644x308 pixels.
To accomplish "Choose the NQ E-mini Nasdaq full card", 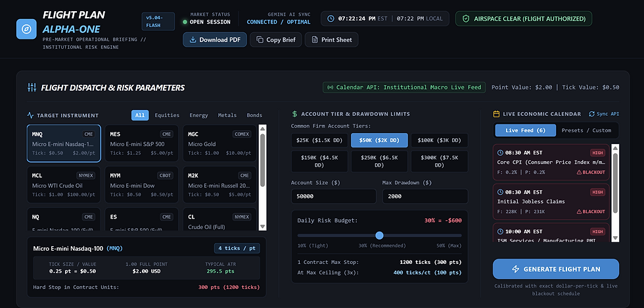I will 64,219.
